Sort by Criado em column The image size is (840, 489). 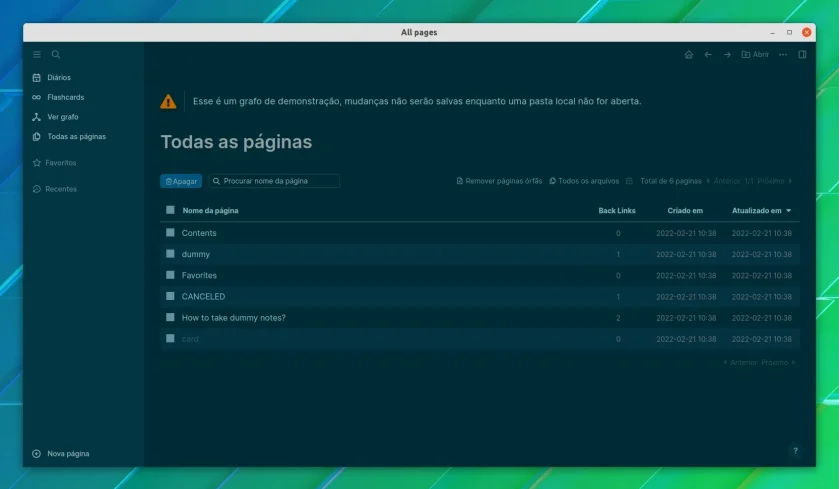tap(685, 210)
